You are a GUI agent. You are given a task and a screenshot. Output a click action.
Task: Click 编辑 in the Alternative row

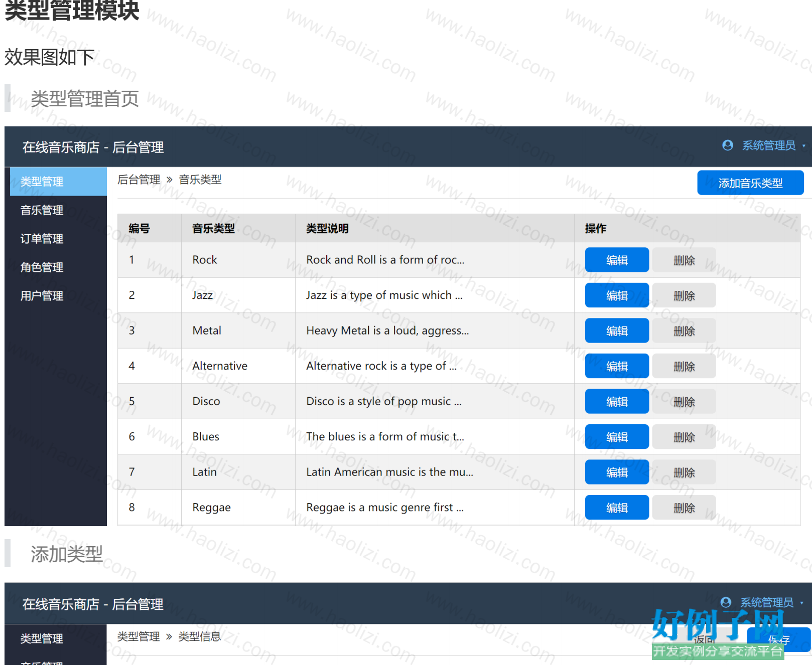(x=617, y=366)
